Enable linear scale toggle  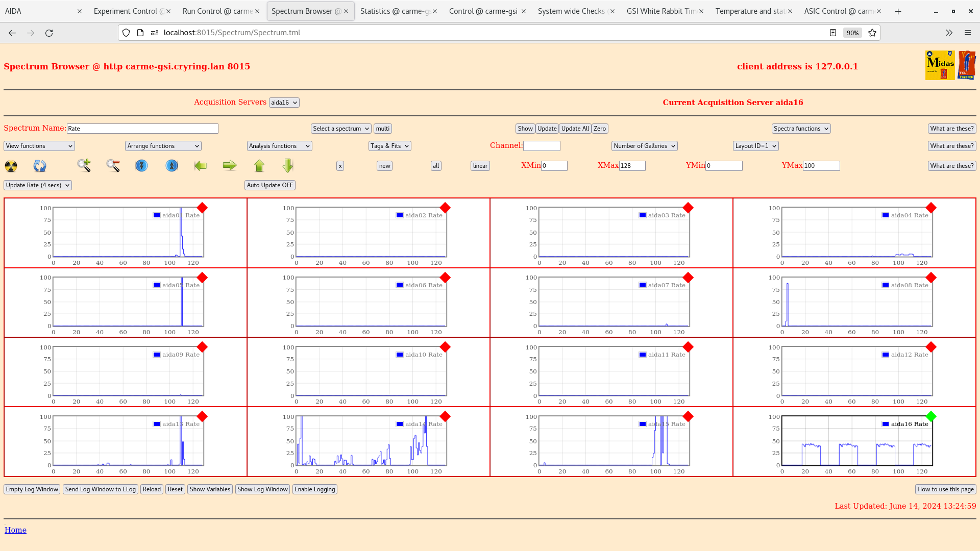[480, 165]
